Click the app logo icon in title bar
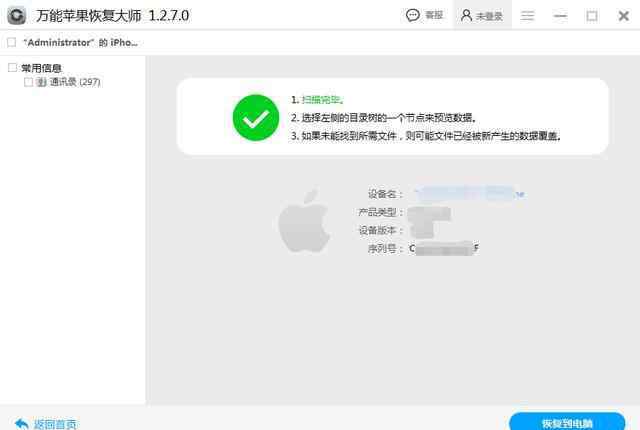640x430 pixels. tap(17, 16)
